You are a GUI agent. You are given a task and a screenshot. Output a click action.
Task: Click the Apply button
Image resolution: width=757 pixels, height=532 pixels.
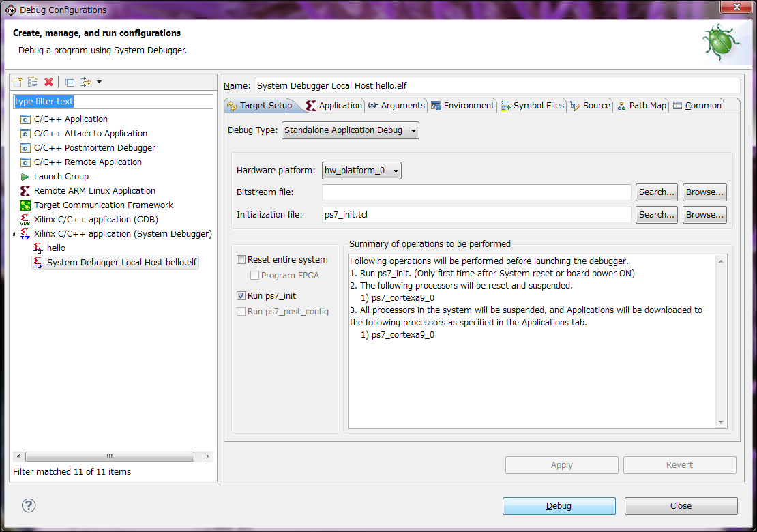click(x=562, y=465)
